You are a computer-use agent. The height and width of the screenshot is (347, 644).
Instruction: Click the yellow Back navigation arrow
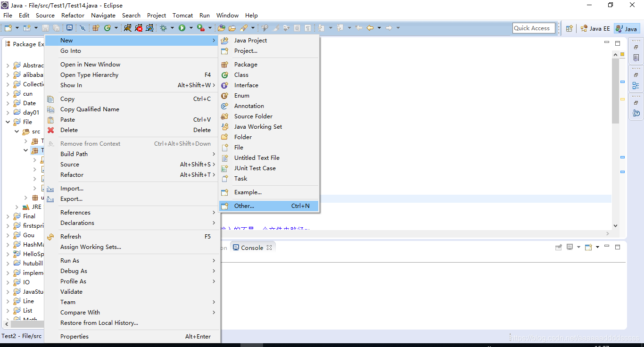point(370,28)
